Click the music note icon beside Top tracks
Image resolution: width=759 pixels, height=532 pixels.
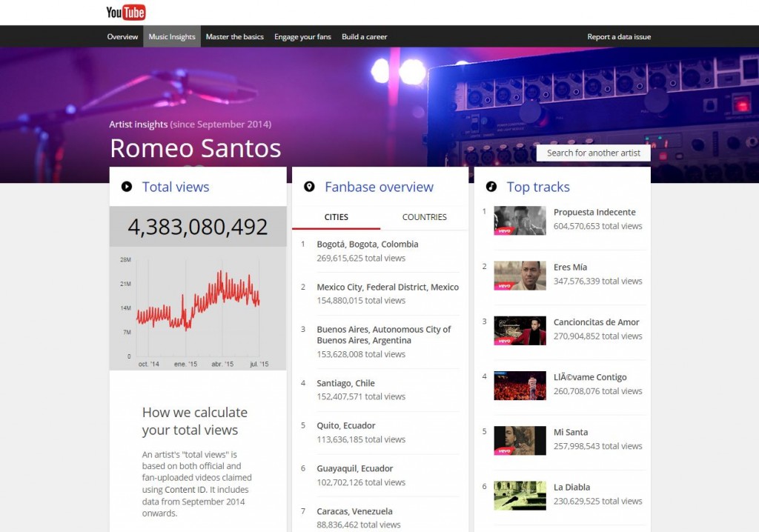coord(491,187)
